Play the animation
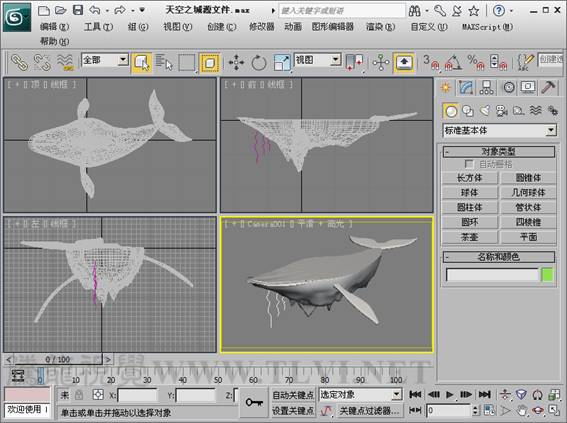The width and height of the screenshot is (567, 423). pos(449,394)
